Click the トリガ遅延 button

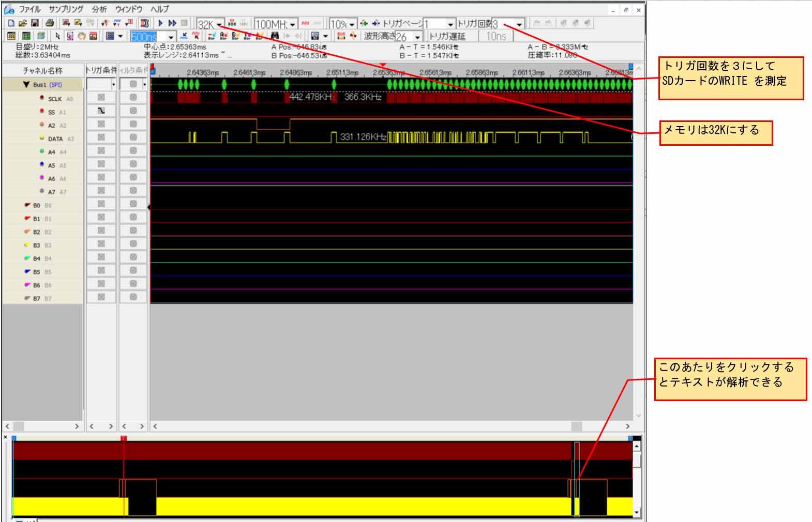[447, 36]
